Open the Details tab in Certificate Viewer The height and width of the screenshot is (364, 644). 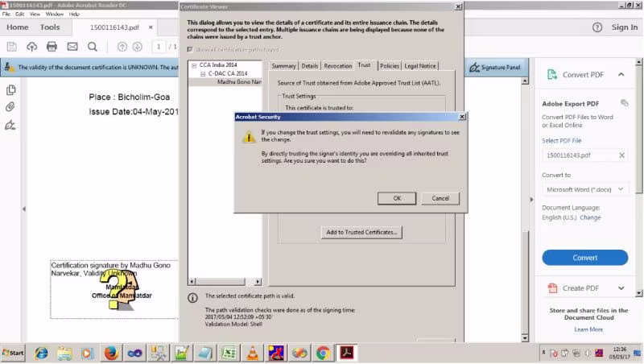(310, 66)
